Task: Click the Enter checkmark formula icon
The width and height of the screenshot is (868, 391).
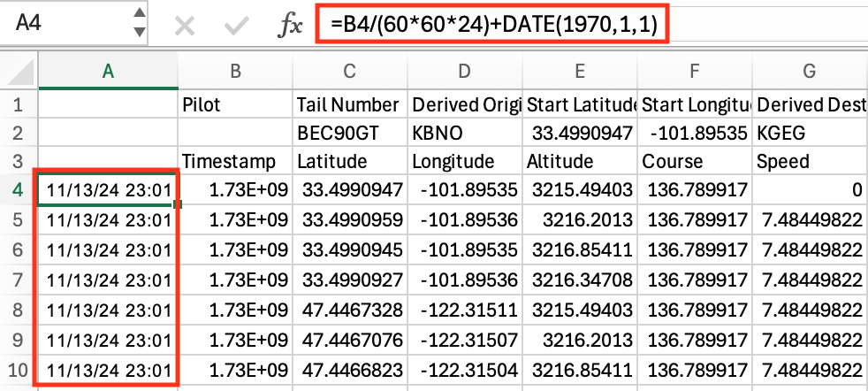Action: 236,26
